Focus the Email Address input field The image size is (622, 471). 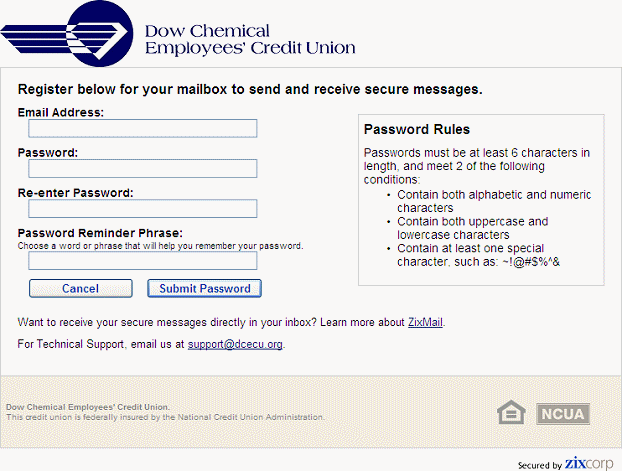(142, 128)
